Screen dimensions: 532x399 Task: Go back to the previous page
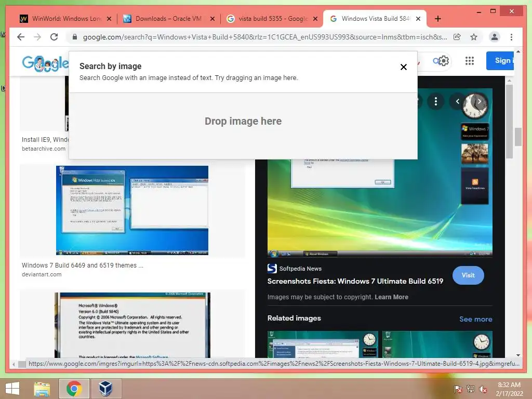21,37
